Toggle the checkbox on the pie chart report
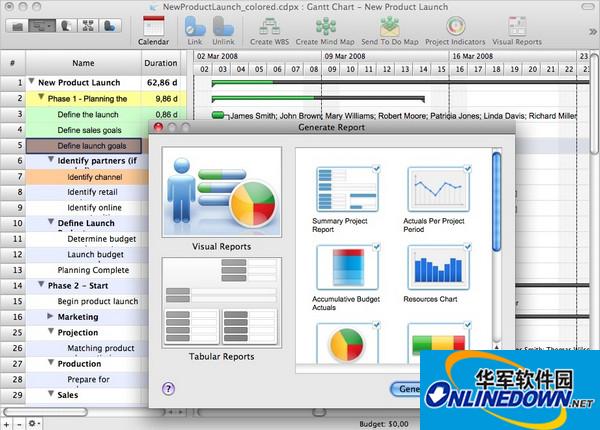Viewport: 600px width, 430px height. pyautogui.click(x=377, y=325)
